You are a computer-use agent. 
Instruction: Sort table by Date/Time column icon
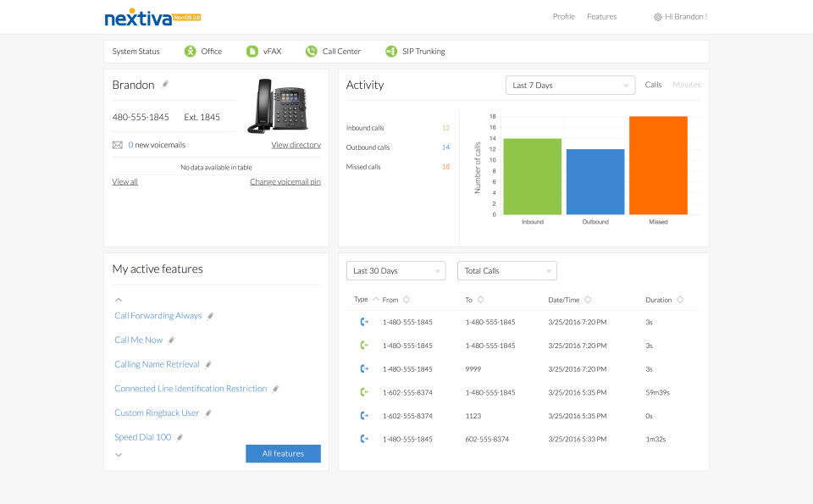588,299
